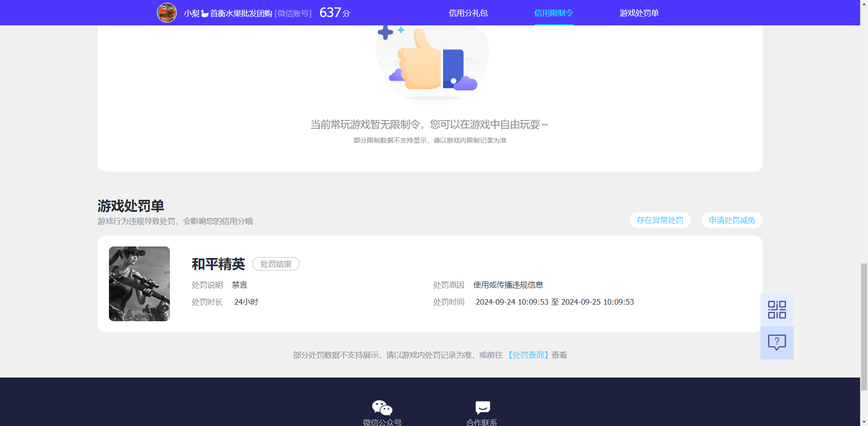Viewport: 868px width, 426px height.
Task: Click the WeChat official account icon
Action: click(382, 408)
